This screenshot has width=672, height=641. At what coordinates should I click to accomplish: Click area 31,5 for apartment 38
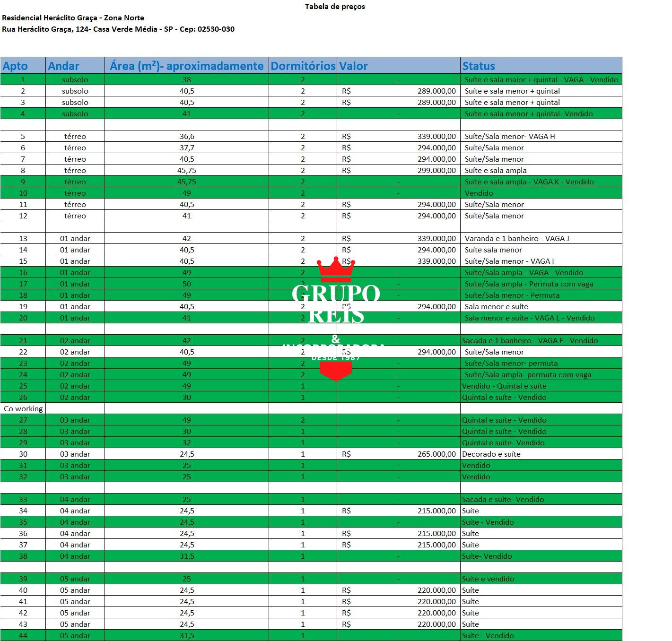point(187,556)
